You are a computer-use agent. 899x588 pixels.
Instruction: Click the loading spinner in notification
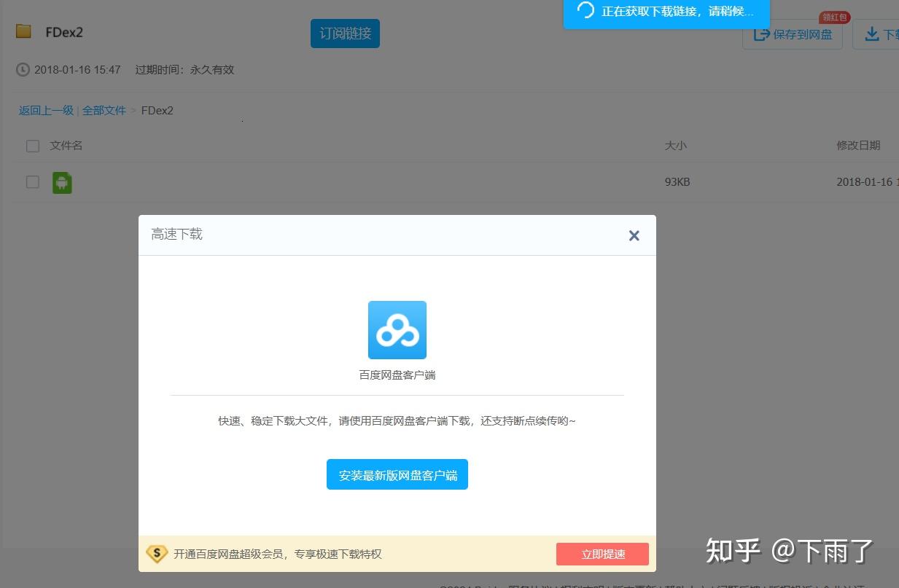click(x=585, y=10)
